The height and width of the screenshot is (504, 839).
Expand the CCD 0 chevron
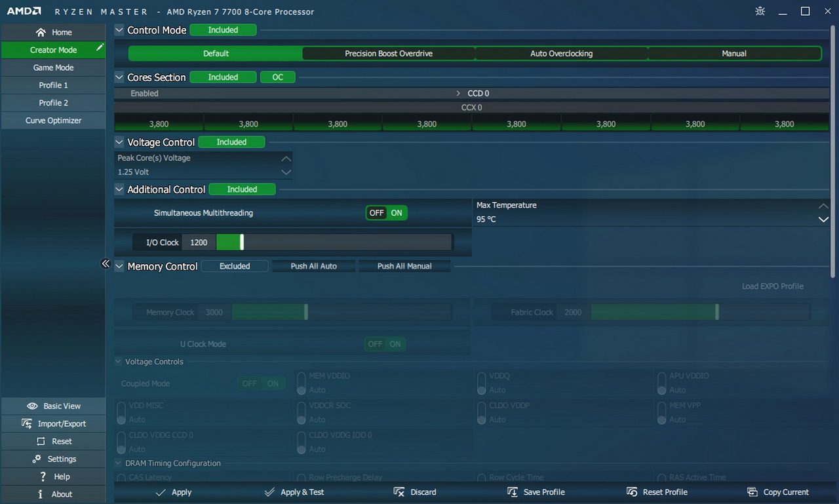[x=458, y=94]
